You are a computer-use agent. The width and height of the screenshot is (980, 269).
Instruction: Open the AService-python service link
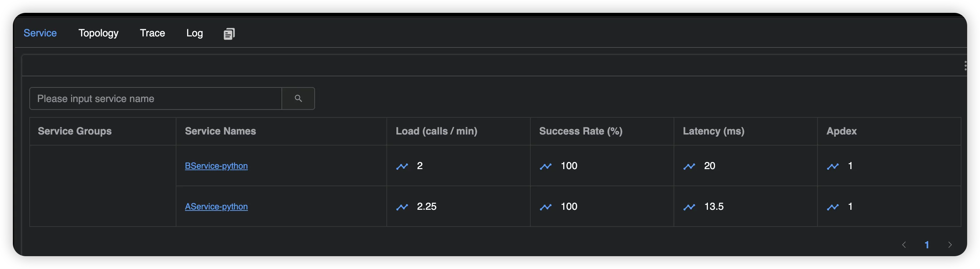216,207
